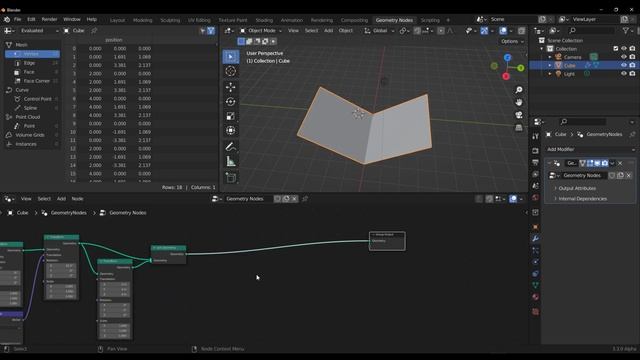Toggle modifier show in render camera icon
The height and width of the screenshot is (360, 640).
(x=604, y=163)
